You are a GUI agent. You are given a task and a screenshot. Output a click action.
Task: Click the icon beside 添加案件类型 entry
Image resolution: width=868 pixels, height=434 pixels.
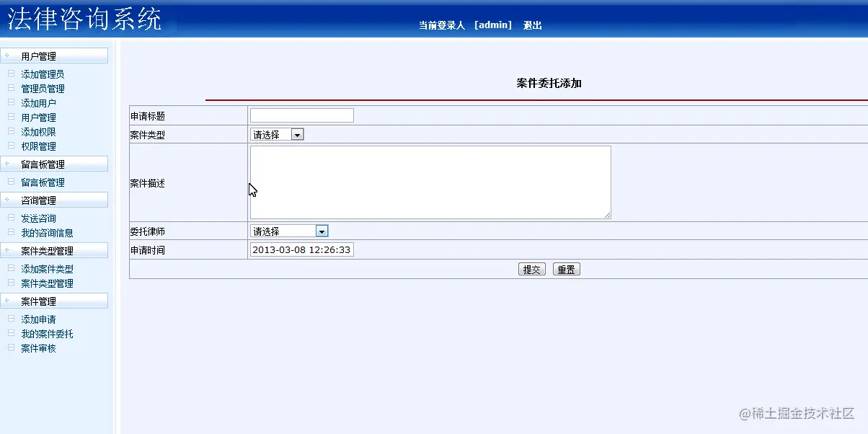pyautogui.click(x=10, y=268)
